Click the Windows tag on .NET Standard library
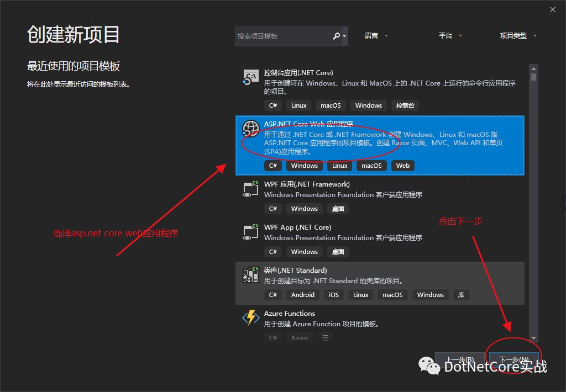The width and height of the screenshot is (566, 392). tap(430, 295)
